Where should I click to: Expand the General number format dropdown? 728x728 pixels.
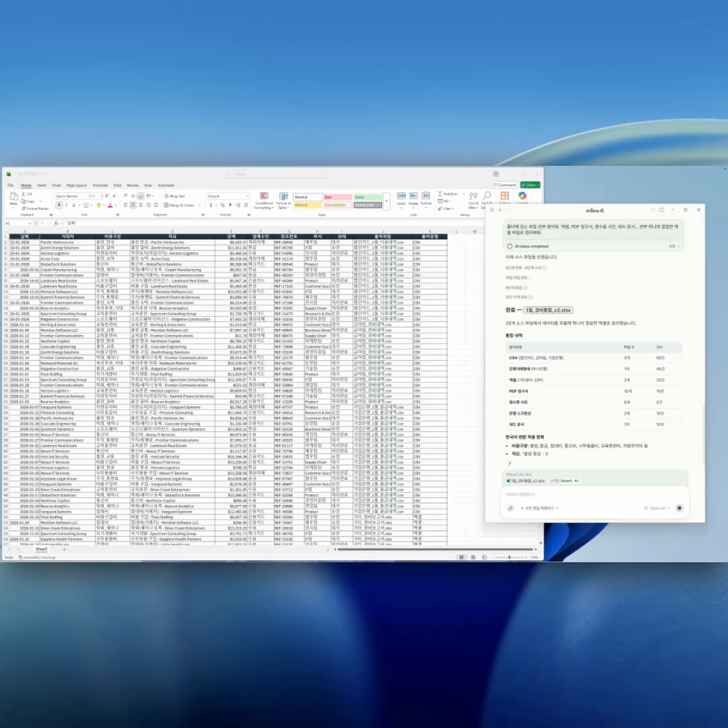point(247,196)
